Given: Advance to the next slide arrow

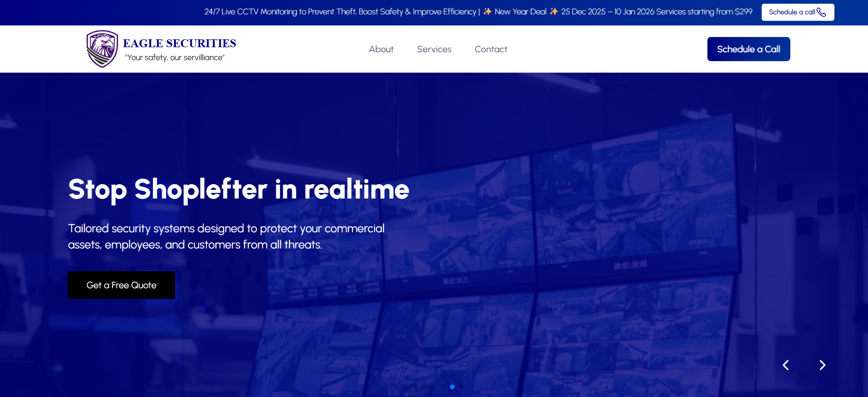Looking at the screenshot, I should [x=822, y=365].
